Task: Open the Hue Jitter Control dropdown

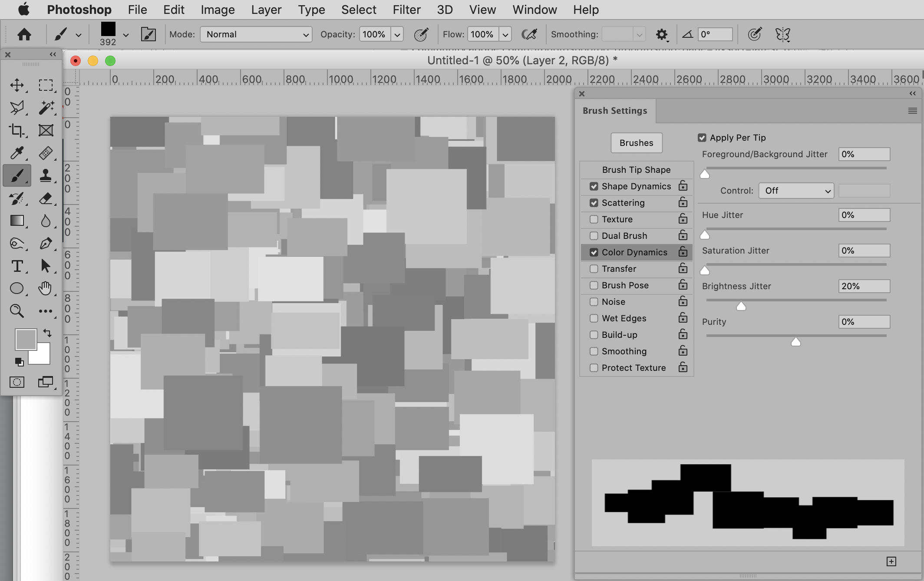Action: [x=795, y=191]
